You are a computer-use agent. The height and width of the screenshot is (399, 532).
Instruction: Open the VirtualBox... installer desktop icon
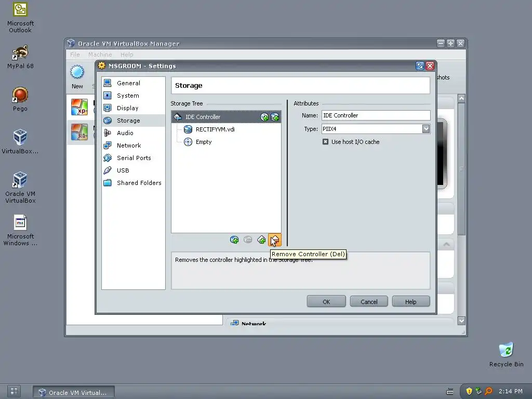tap(20, 142)
